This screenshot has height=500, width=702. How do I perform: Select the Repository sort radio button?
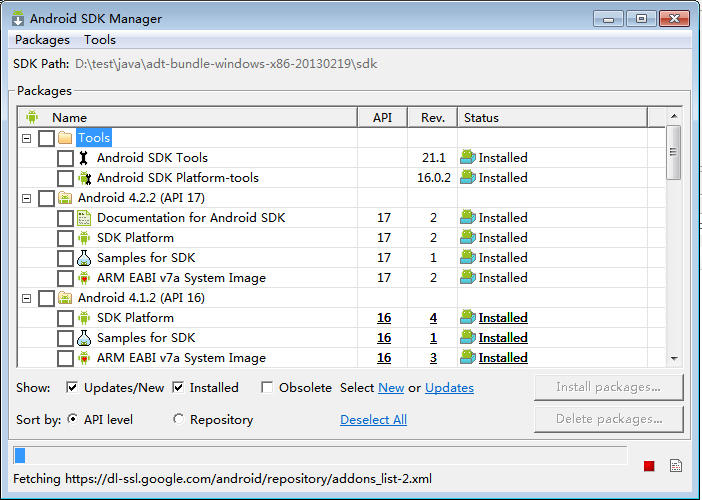click(x=178, y=419)
